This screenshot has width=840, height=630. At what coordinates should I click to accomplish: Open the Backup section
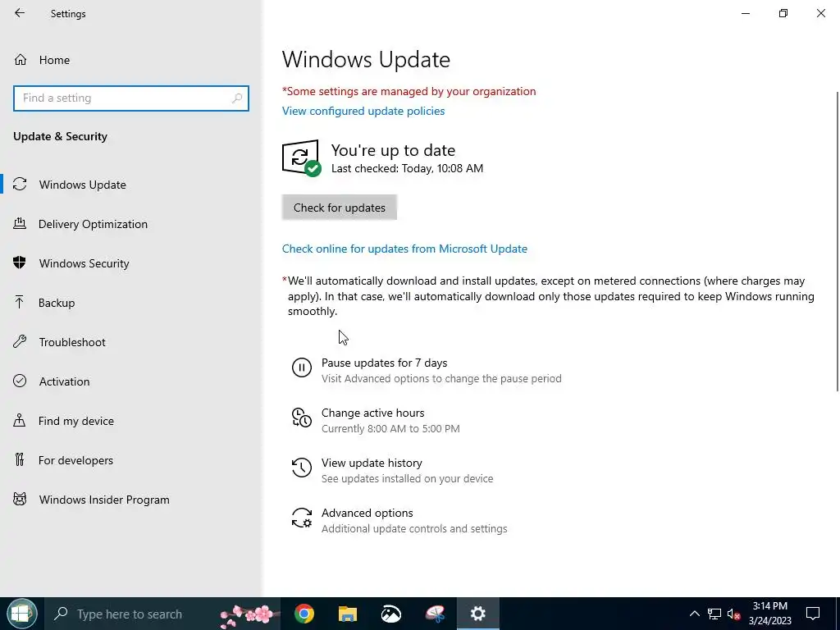pyautogui.click(x=131, y=303)
